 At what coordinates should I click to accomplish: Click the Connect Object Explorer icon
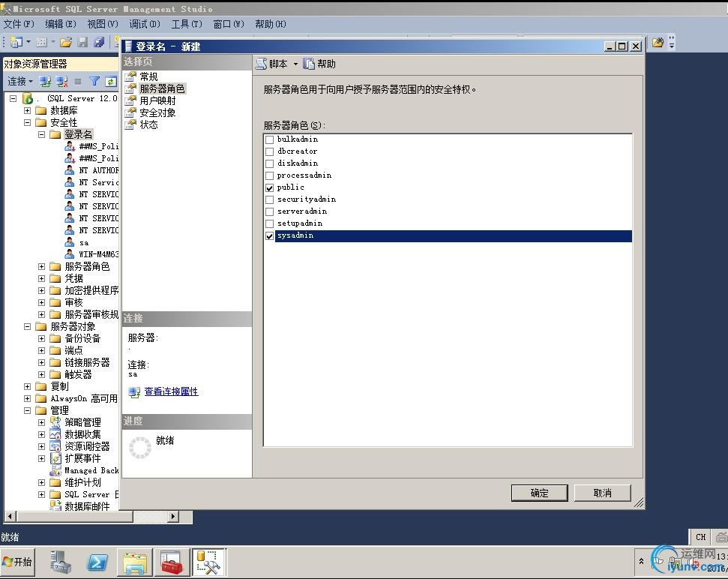45,82
